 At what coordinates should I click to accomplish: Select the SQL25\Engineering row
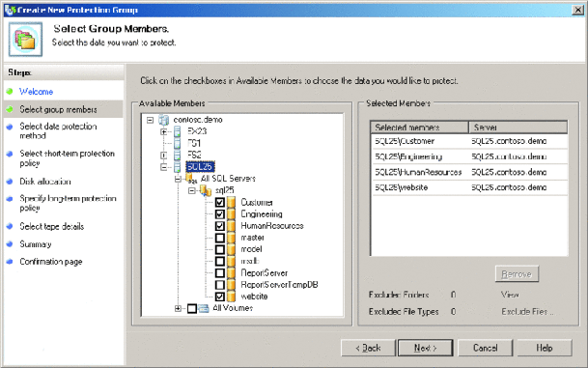(468, 156)
